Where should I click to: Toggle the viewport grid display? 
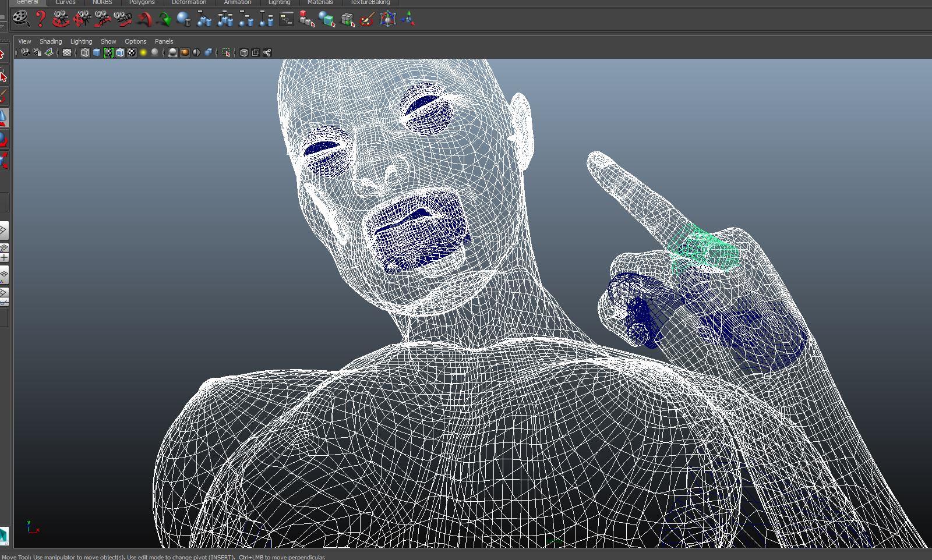click(67, 52)
